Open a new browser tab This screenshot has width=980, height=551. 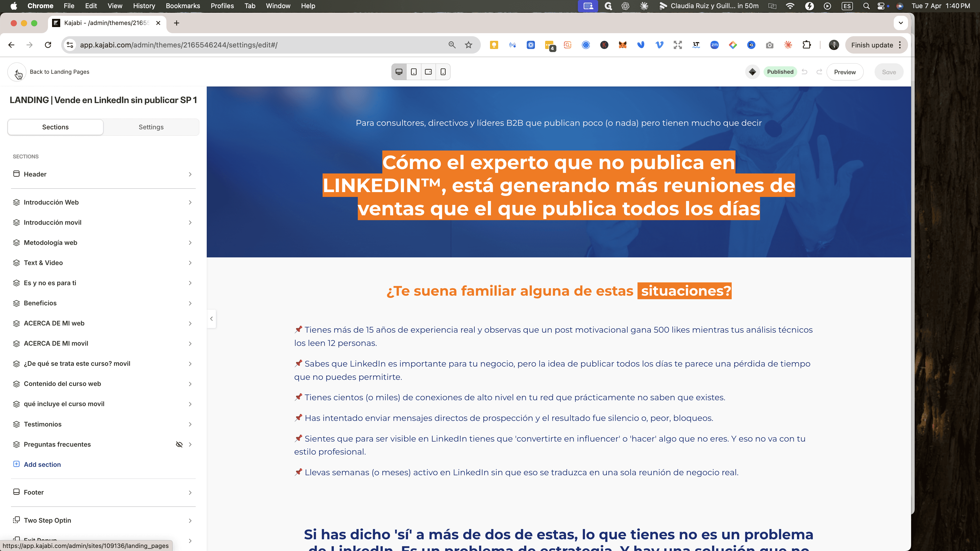tap(177, 23)
